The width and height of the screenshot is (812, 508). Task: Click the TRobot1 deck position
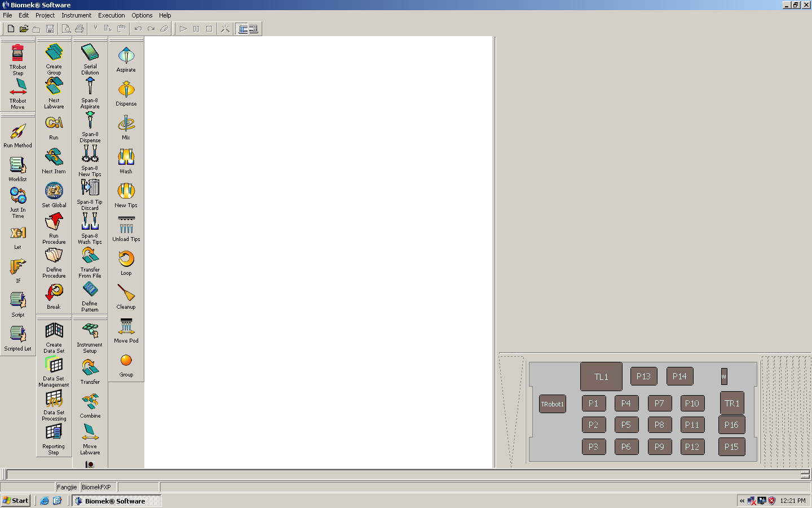click(x=552, y=404)
